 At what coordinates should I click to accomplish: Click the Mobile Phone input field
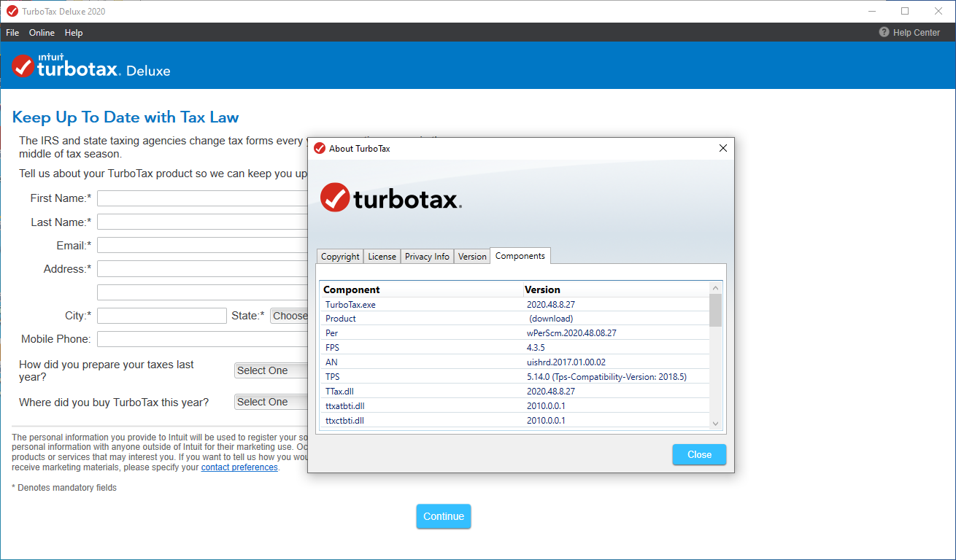click(202, 339)
